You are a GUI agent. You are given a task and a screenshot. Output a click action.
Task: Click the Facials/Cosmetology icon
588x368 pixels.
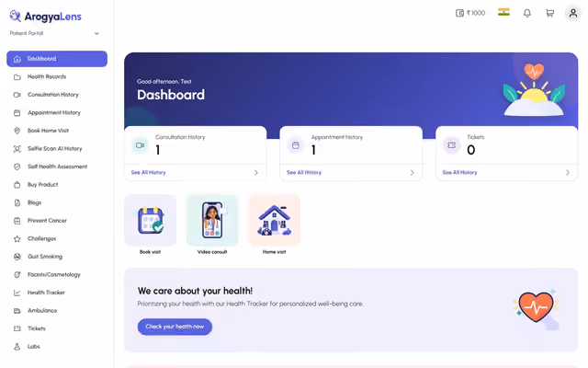point(17,275)
